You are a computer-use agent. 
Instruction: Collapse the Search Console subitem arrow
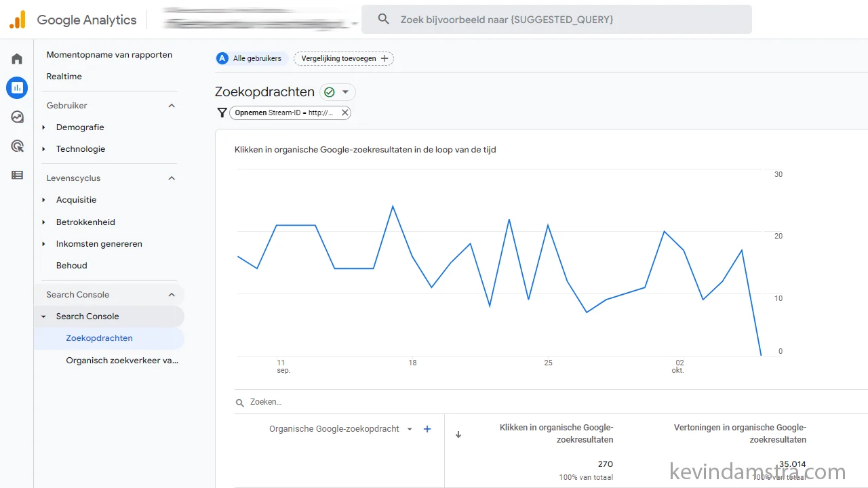pyautogui.click(x=44, y=317)
